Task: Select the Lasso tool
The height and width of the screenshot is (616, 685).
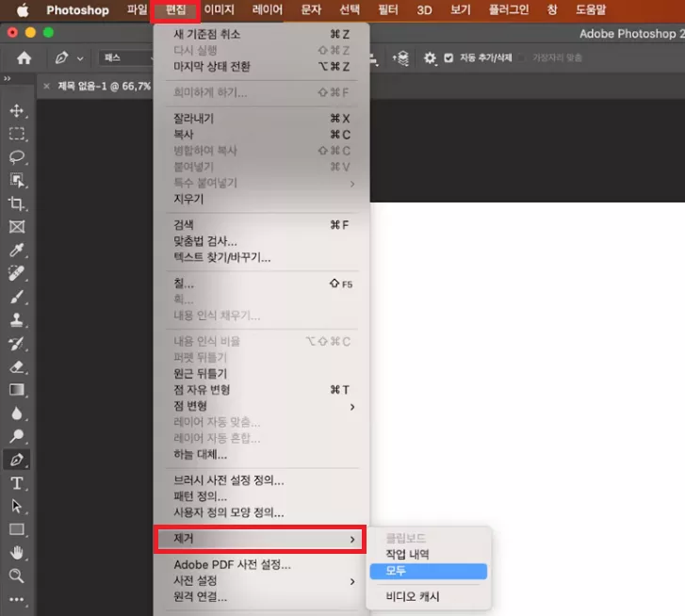Action: (17, 156)
